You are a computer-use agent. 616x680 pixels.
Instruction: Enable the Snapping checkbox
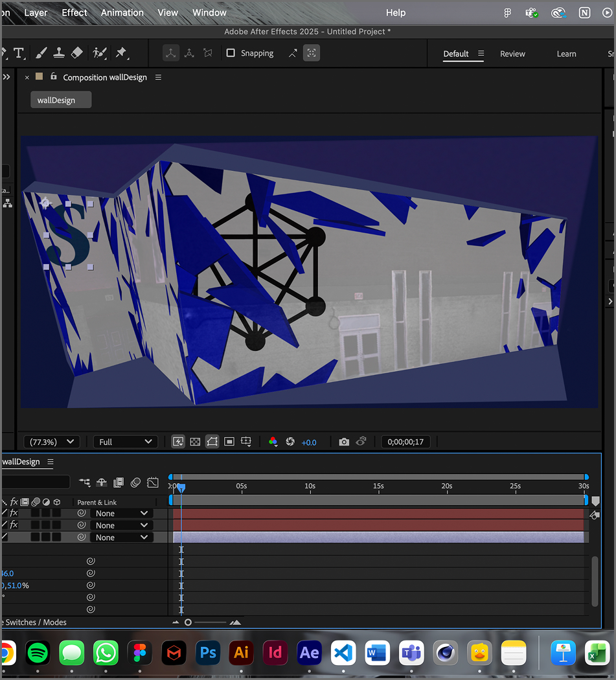[231, 52]
